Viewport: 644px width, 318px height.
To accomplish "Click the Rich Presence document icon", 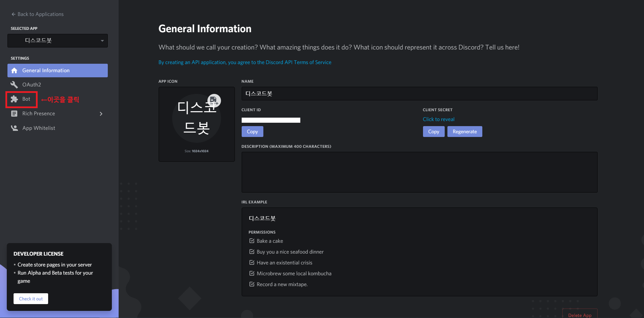I will pos(14,114).
